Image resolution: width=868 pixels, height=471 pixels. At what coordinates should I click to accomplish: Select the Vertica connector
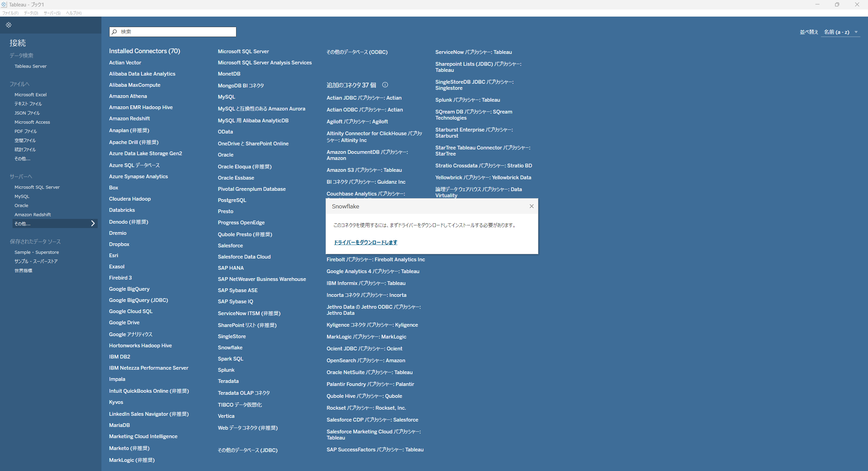click(226, 416)
